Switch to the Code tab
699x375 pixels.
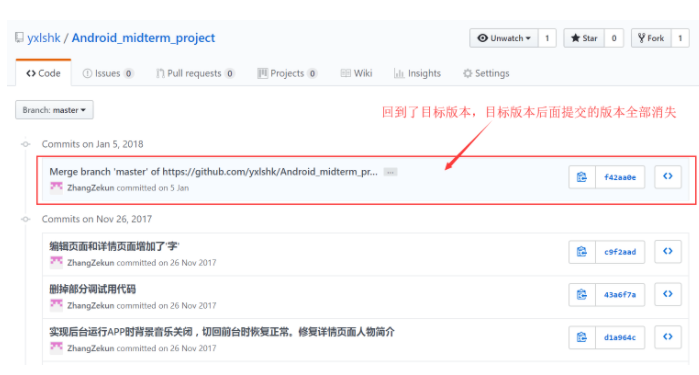[x=43, y=73]
